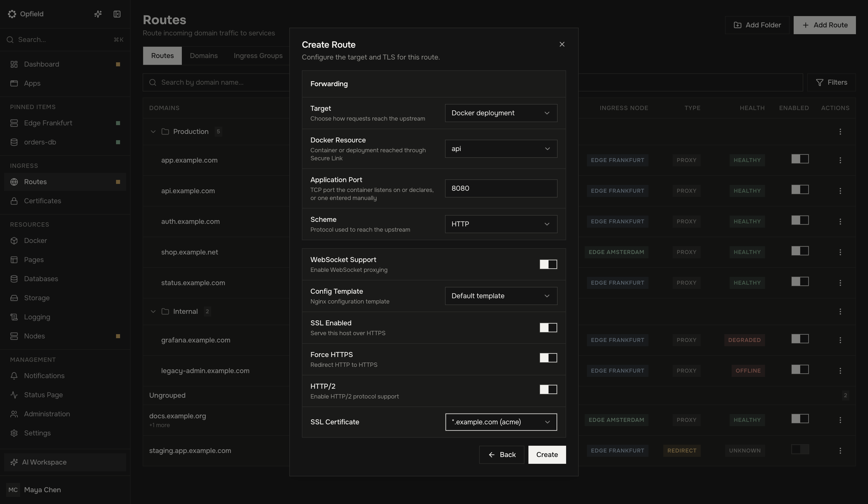Open Nodes in the sidebar
Viewport: 868px width, 504px height.
(x=65, y=336)
